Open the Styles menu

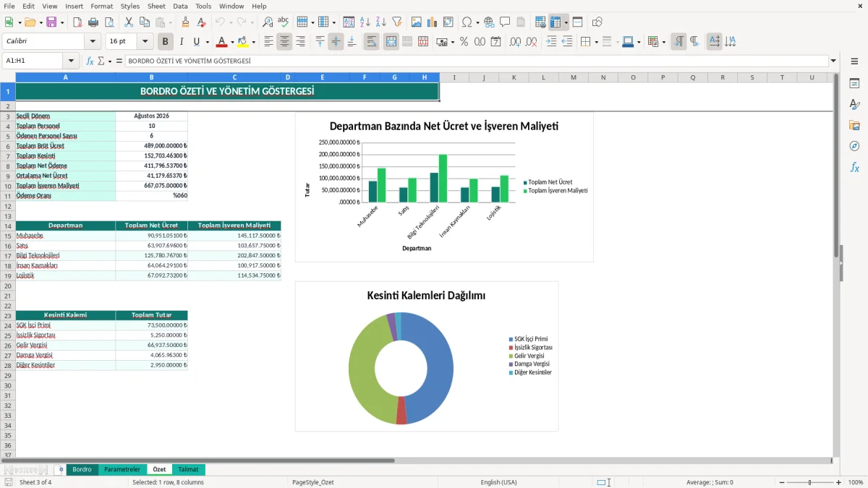pyautogui.click(x=130, y=6)
